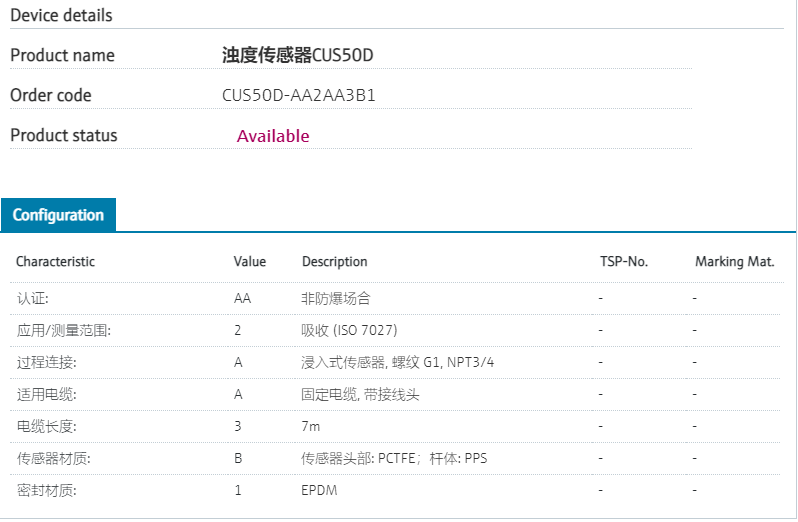Select the 认证 characteristic row label
The height and width of the screenshot is (522, 798).
click(32, 298)
